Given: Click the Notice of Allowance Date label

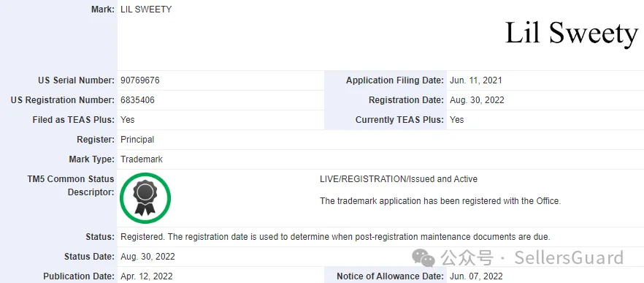Looking at the screenshot, I should click(x=390, y=277).
